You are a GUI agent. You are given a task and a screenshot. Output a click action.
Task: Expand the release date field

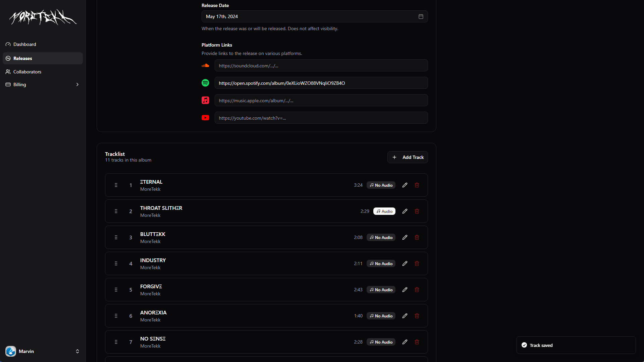click(314, 16)
